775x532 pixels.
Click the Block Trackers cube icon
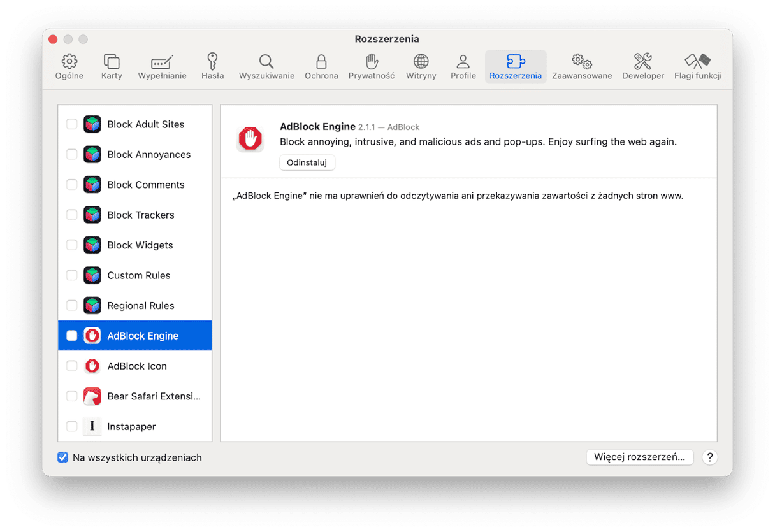92,215
